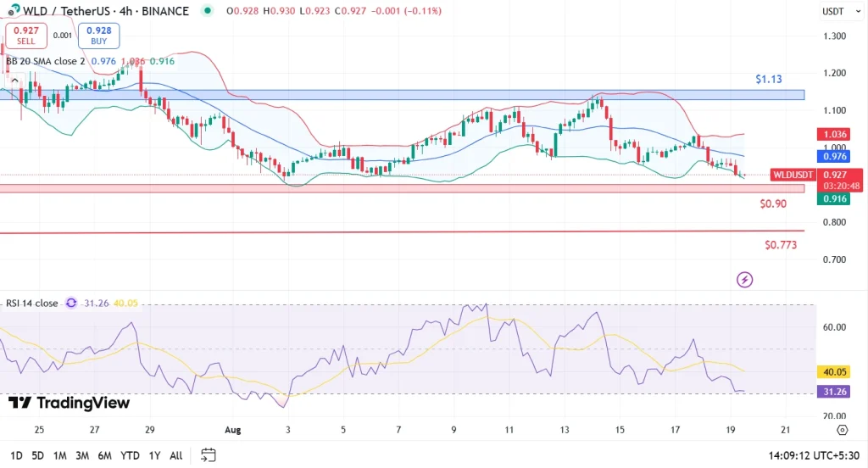Click the TradingView logo

tap(70, 403)
